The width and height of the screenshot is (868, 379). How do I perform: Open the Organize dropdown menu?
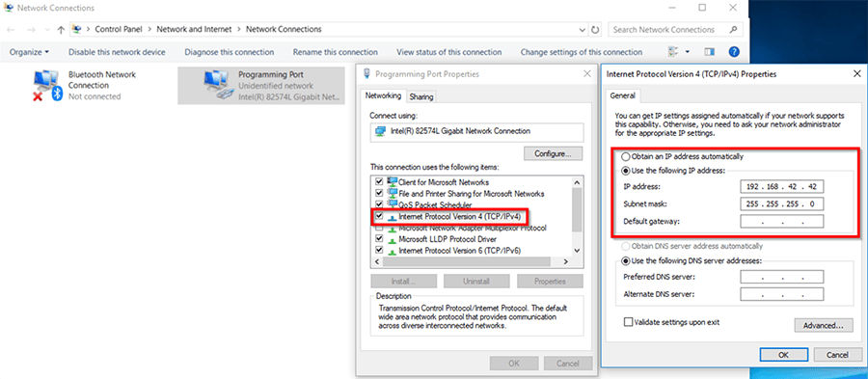(29, 52)
